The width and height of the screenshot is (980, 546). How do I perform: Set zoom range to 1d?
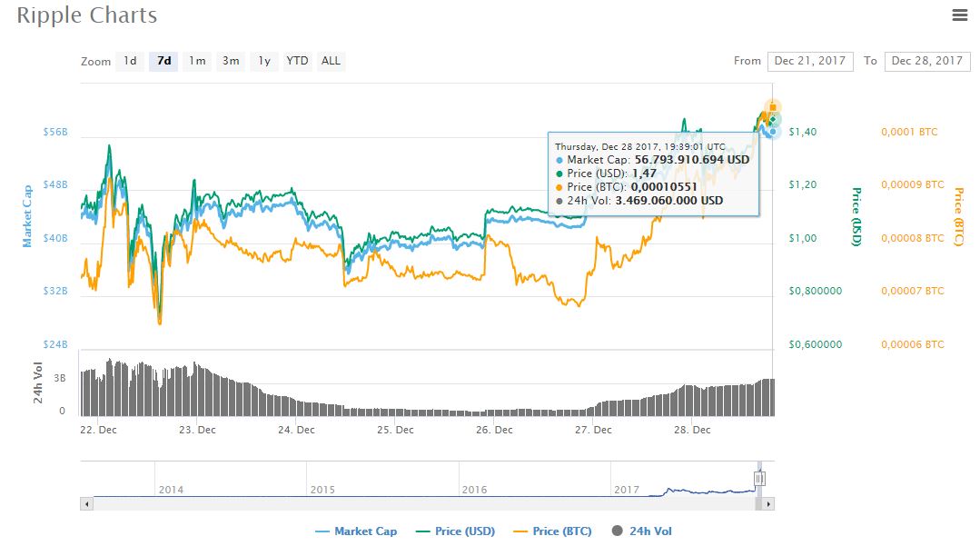(130, 61)
